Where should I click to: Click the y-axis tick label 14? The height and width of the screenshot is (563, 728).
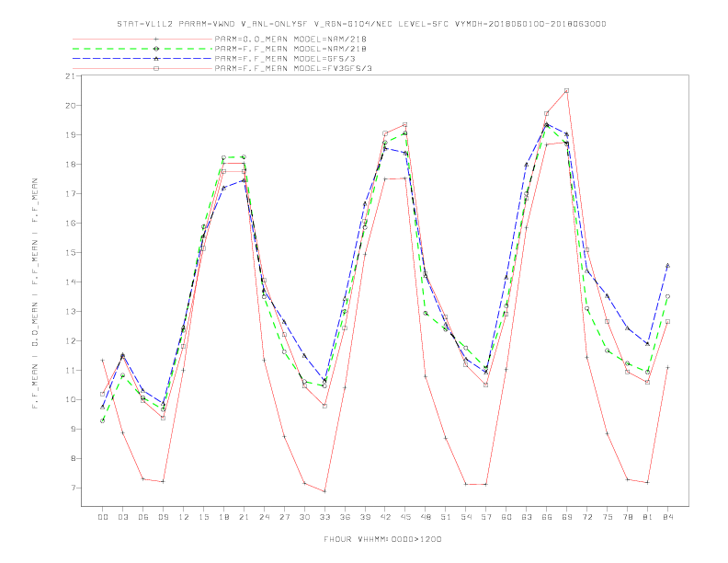coord(70,282)
